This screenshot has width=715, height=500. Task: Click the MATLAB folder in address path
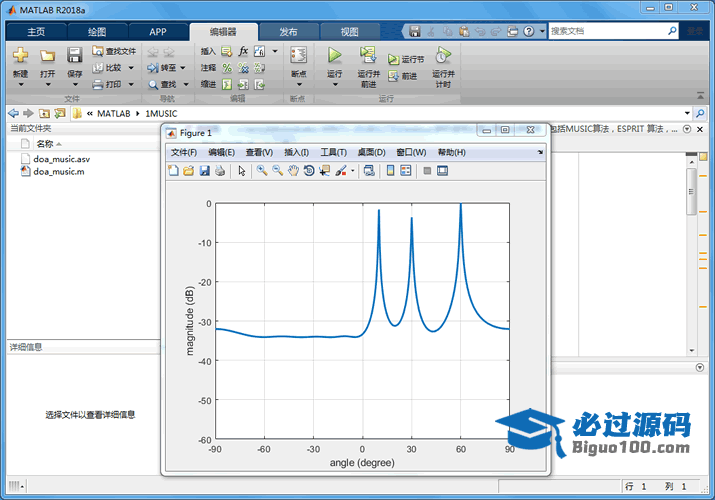(114, 113)
